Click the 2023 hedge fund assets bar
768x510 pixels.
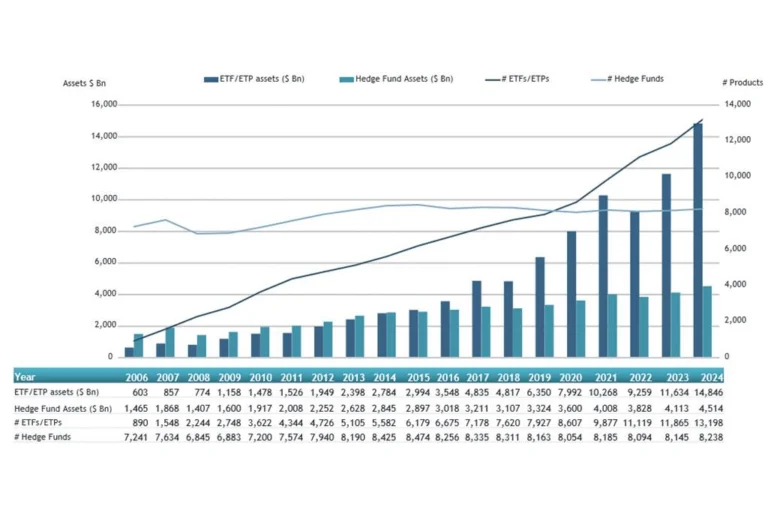click(675, 324)
